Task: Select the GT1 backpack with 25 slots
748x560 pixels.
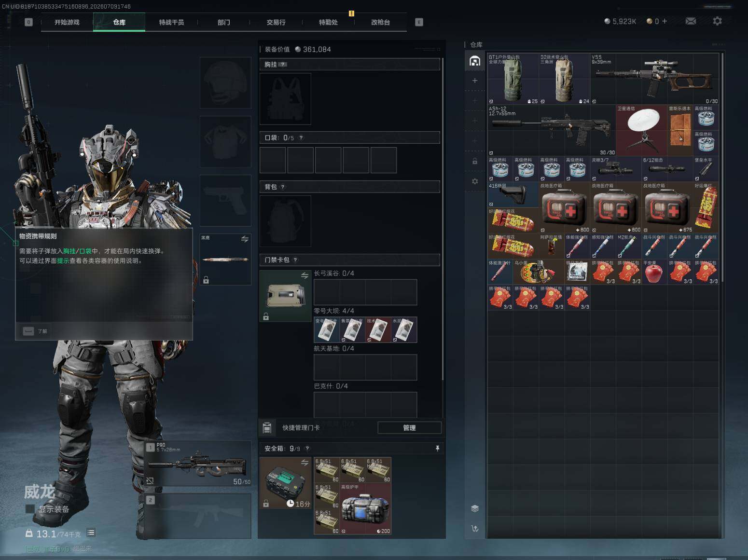Action: coord(513,79)
